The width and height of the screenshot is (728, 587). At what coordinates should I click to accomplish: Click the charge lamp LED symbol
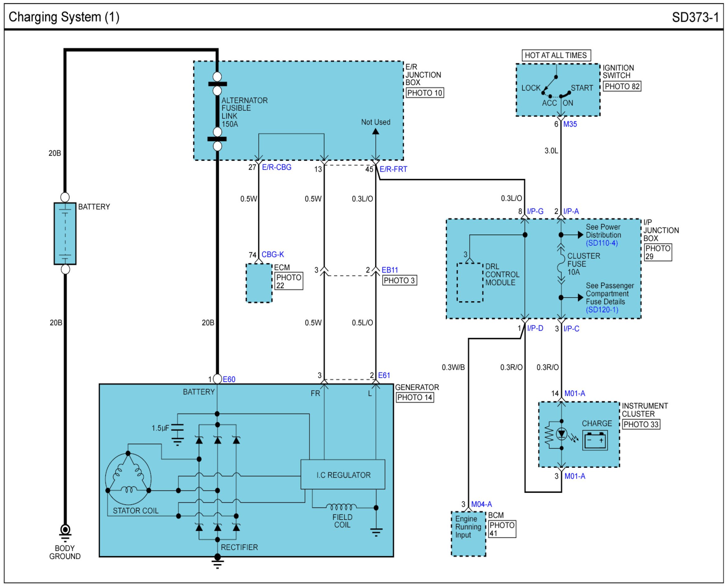point(561,434)
